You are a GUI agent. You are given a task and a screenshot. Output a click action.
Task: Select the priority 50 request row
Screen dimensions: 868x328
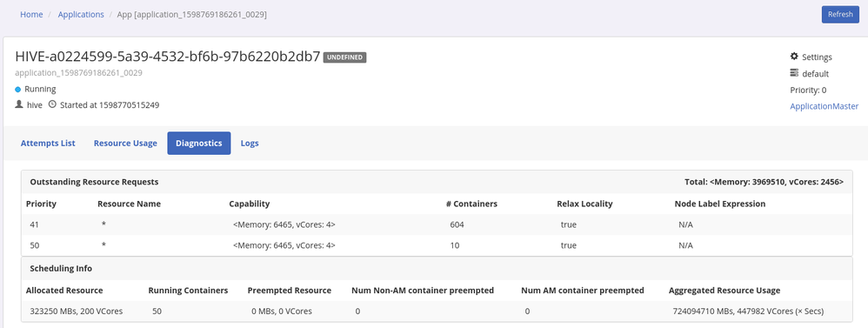[437, 245]
